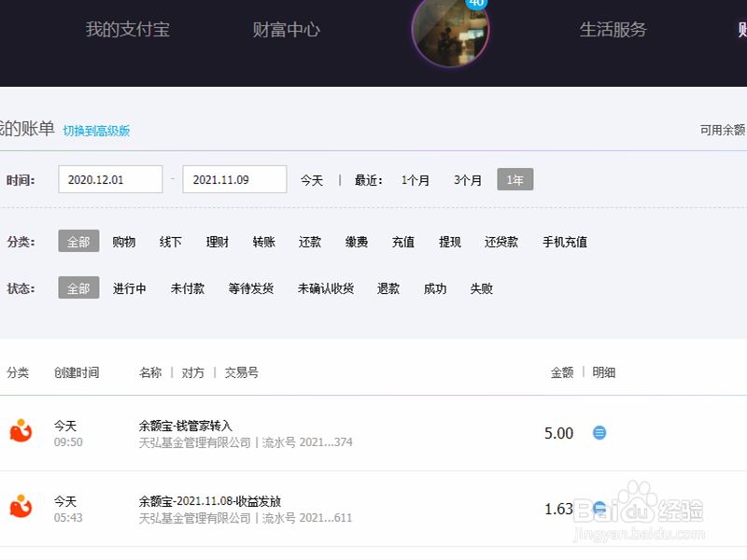Click the 可用余额 label
The width and height of the screenshot is (747, 560).
point(722,130)
